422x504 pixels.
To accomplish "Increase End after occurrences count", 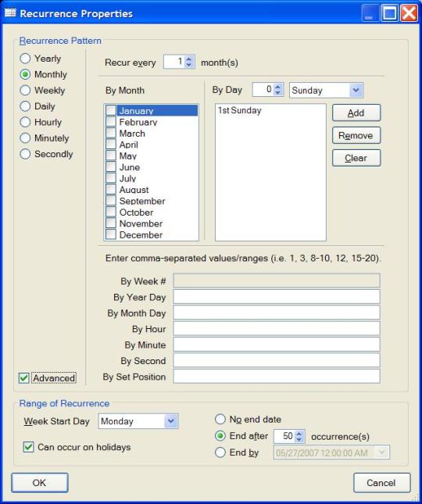I will click(299, 433).
